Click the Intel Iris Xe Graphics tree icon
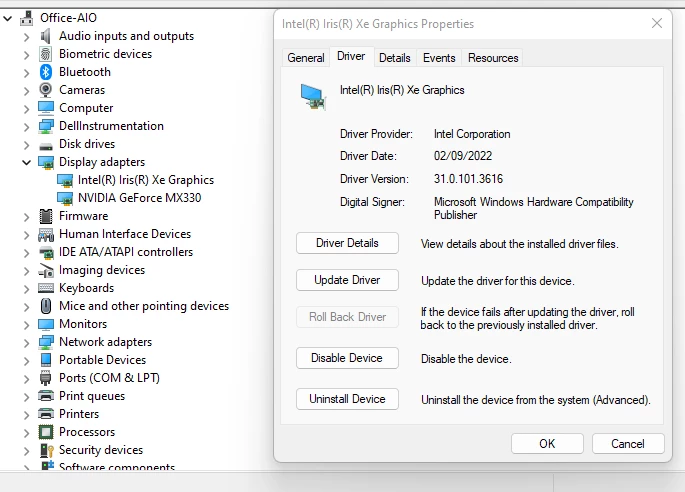 pyautogui.click(x=65, y=180)
